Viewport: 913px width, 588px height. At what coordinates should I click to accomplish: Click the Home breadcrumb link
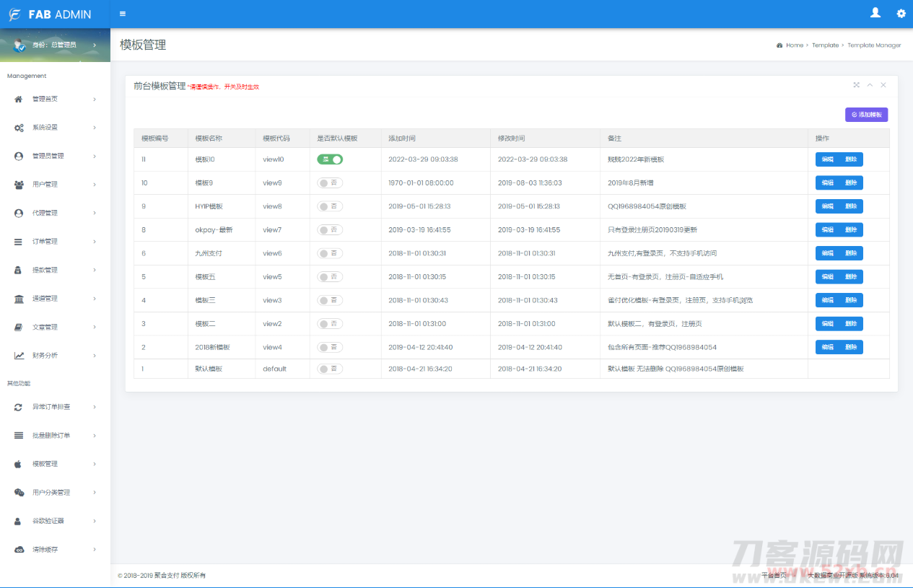pos(794,45)
